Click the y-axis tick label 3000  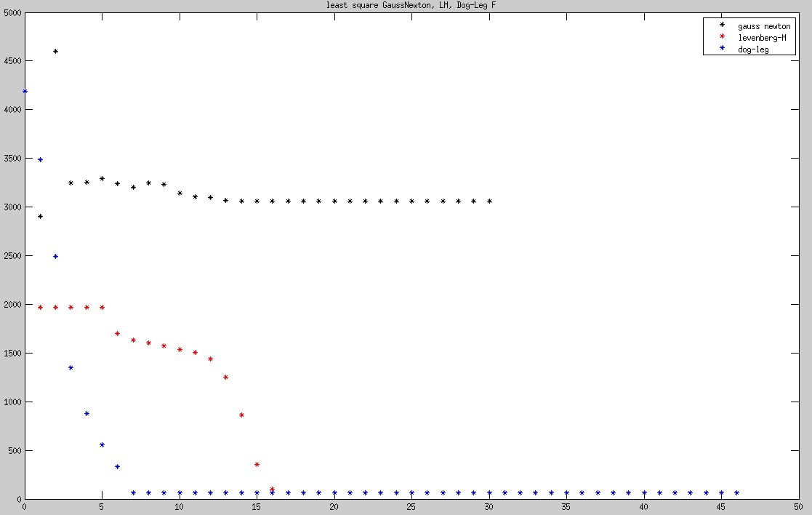(12, 207)
